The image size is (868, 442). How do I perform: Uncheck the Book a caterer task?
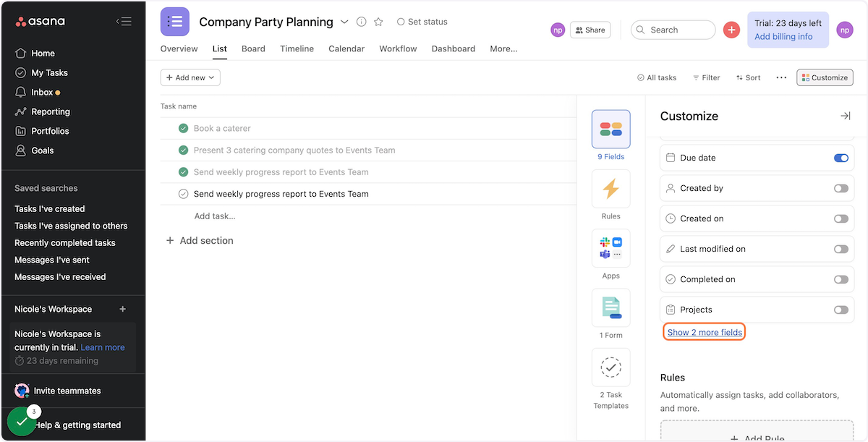[184, 128]
